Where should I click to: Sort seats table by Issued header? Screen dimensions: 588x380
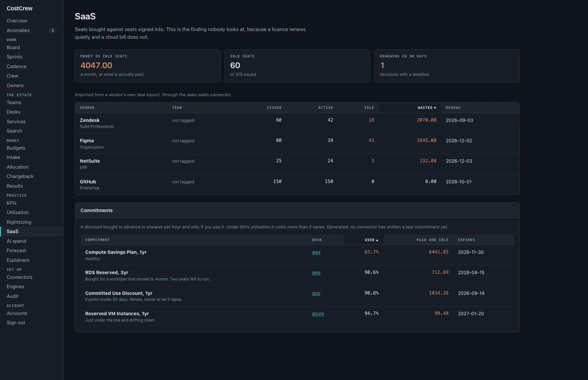pos(274,108)
